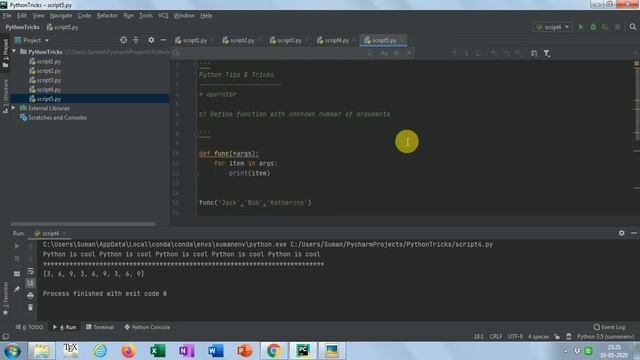
Task: Open the Python Console tool window
Action: click(x=147, y=327)
